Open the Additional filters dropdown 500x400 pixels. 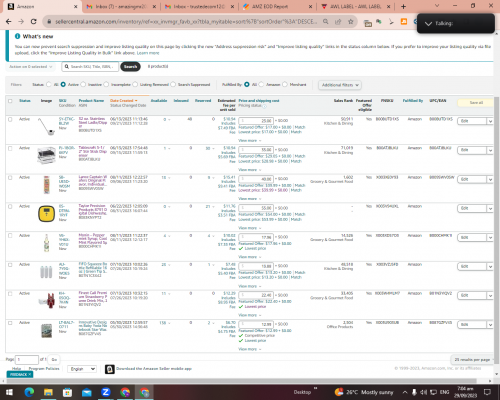(x=340, y=85)
